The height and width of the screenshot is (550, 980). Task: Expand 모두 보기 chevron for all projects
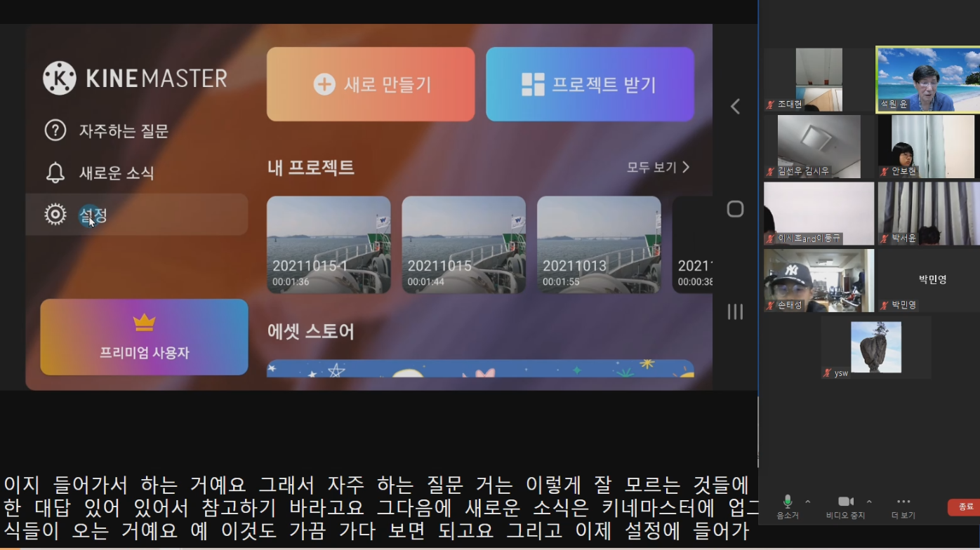click(686, 167)
